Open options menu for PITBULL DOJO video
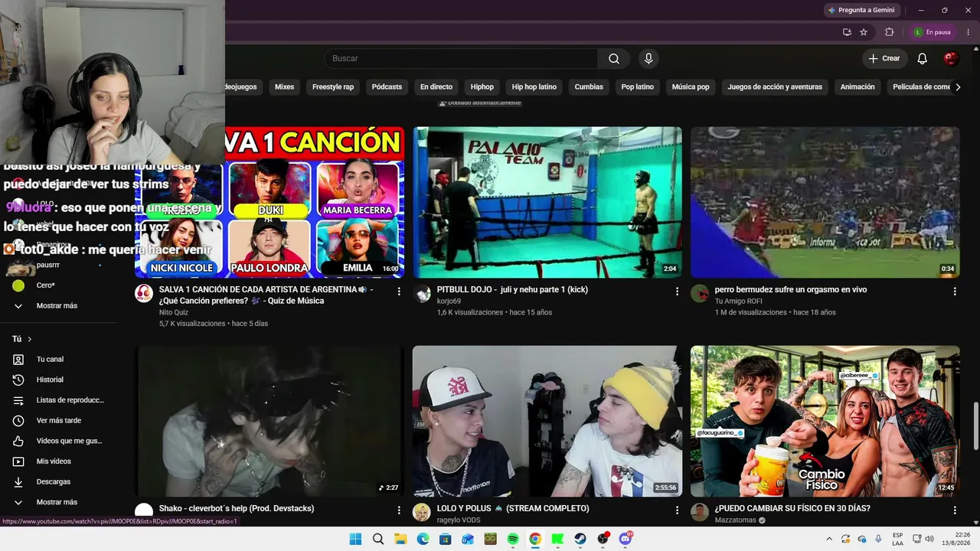Viewport: 980px width, 551px height. [x=677, y=291]
